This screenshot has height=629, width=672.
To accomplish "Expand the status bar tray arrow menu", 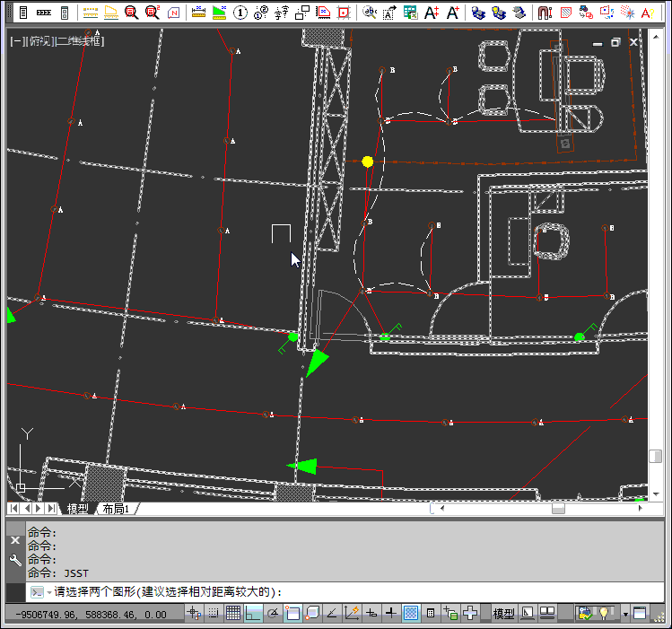I will (x=625, y=614).
